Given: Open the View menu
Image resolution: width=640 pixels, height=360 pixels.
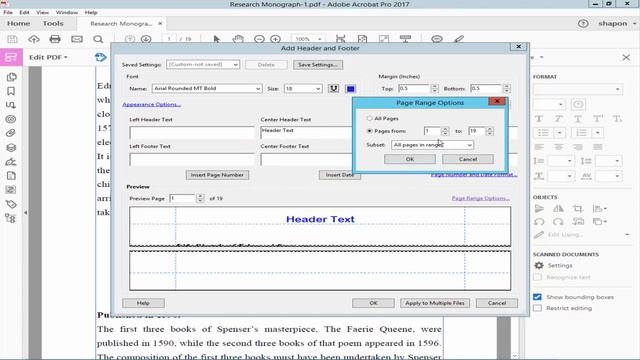Looking at the screenshot, I should (x=42, y=12).
